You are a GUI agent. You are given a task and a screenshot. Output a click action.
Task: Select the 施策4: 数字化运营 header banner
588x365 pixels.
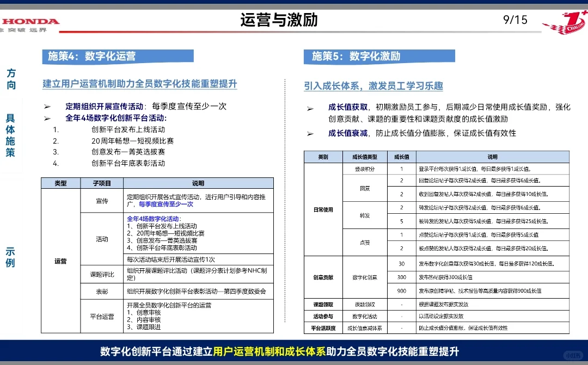117,55
